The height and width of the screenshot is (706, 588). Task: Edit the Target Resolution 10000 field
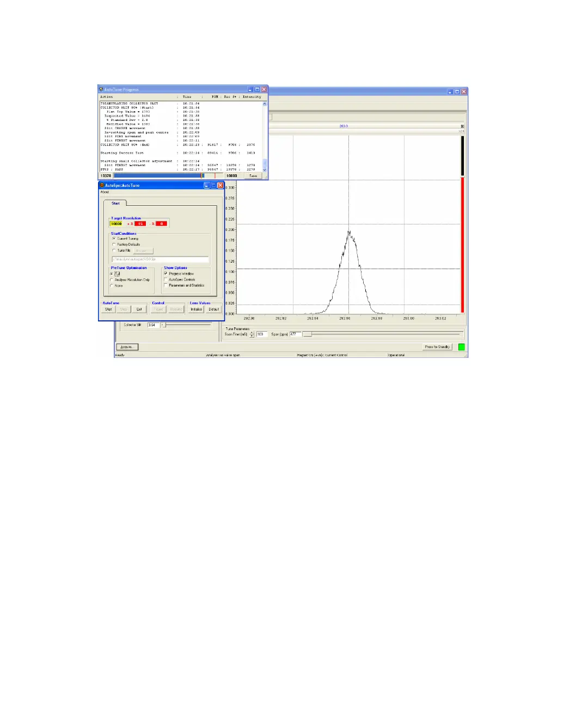(x=117, y=224)
